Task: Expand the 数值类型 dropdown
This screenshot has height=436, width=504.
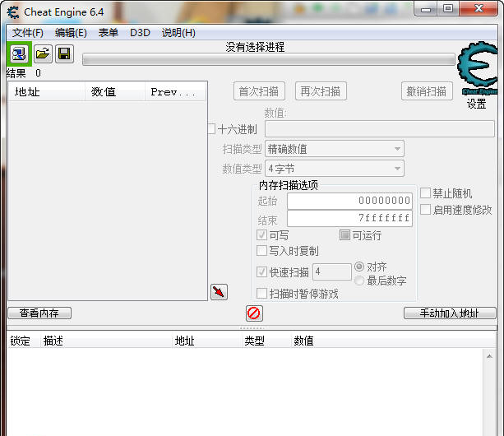Action: 334,169
